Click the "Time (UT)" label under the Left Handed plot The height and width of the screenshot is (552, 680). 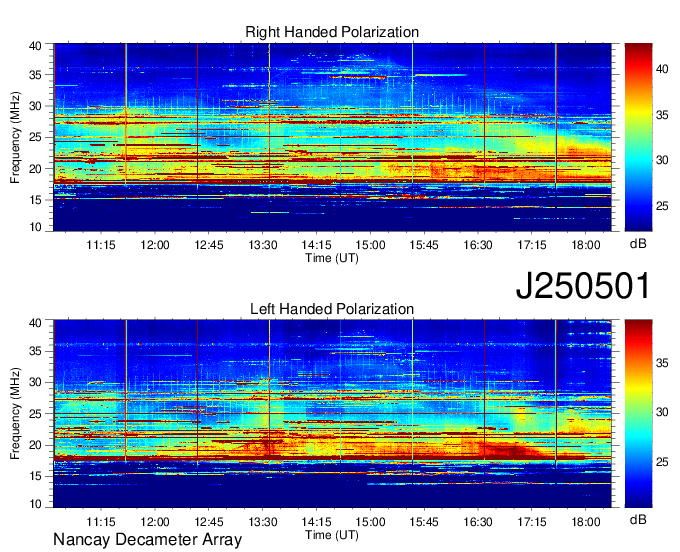[332, 535]
